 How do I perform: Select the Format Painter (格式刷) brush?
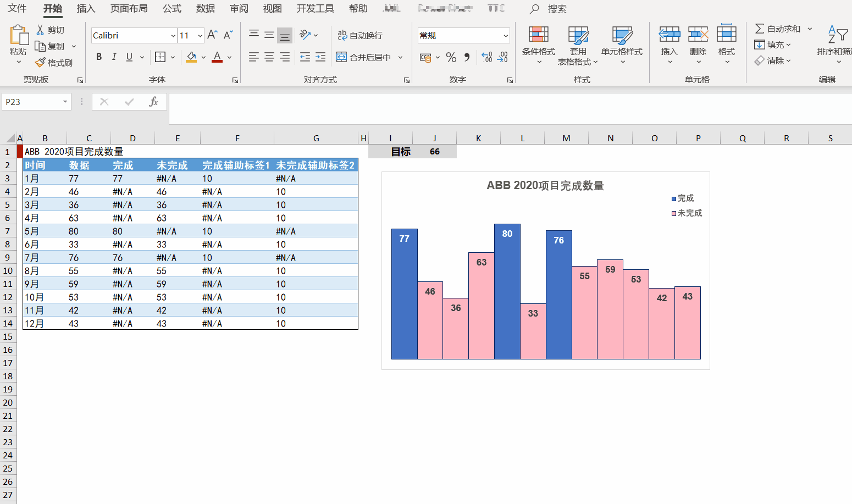pos(40,63)
